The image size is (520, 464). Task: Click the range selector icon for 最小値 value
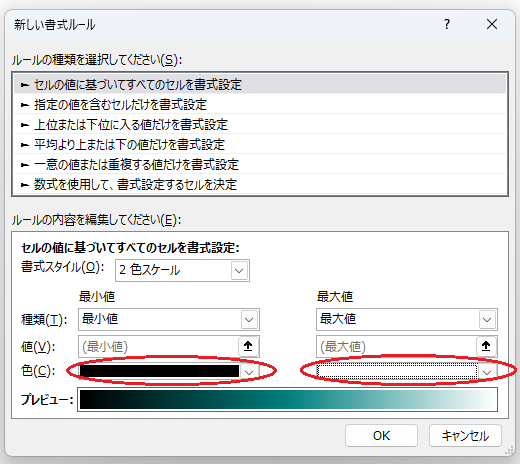click(248, 346)
